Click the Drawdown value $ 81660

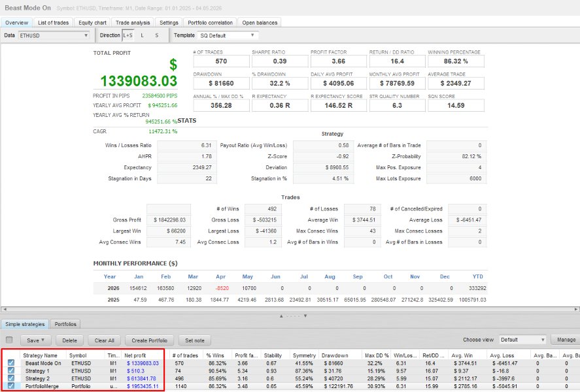point(221,83)
